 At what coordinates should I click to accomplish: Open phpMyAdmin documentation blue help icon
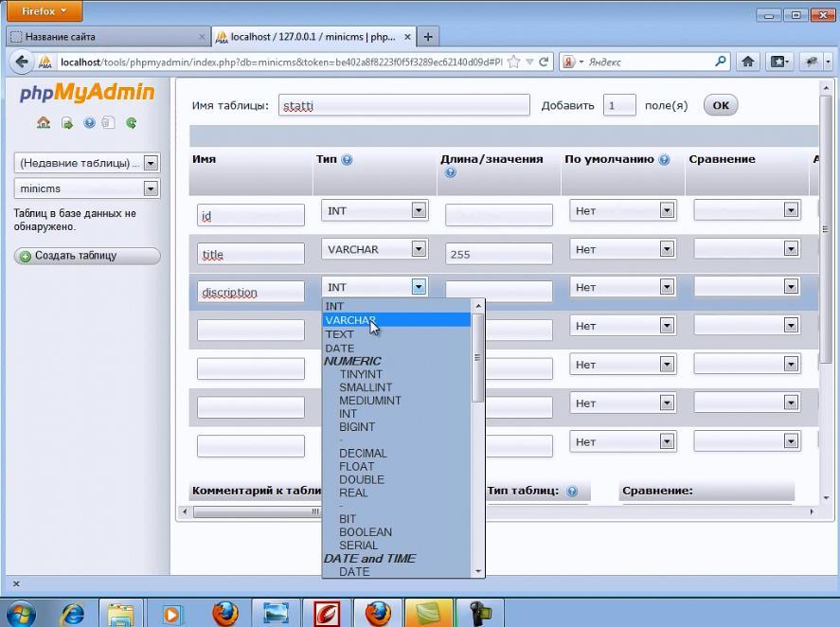[89, 123]
